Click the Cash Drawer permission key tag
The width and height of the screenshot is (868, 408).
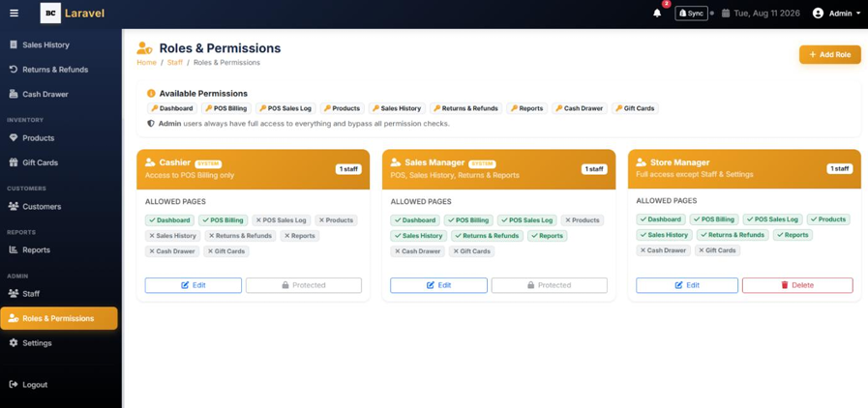pos(580,108)
